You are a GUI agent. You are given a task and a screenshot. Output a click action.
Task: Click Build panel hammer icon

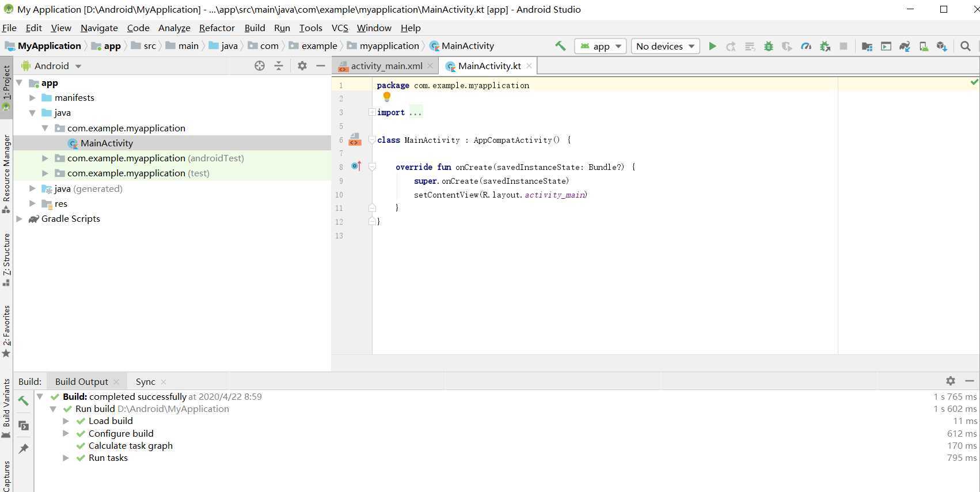pos(23,400)
